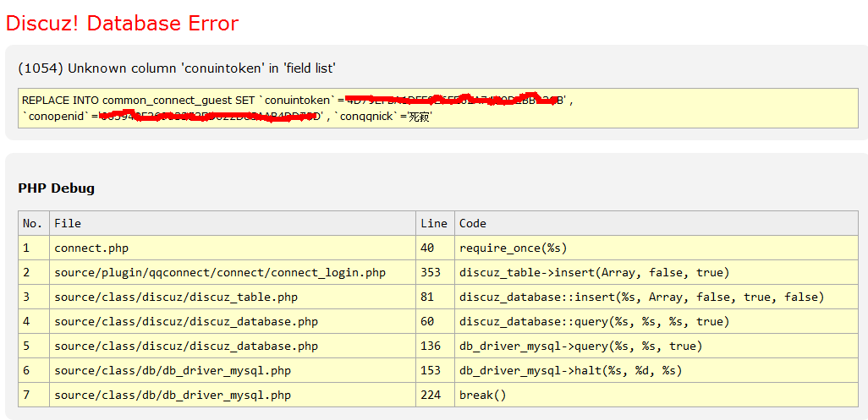This screenshot has height=420, width=868.
Task: Click line number 353 cell
Action: coord(433,272)
